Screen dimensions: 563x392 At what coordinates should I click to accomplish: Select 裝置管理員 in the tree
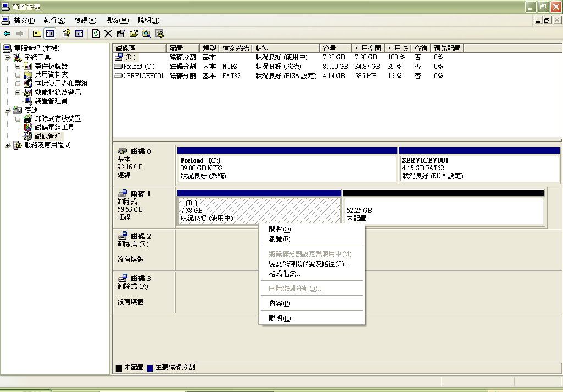pyautogui.click(x=51, y=101)
